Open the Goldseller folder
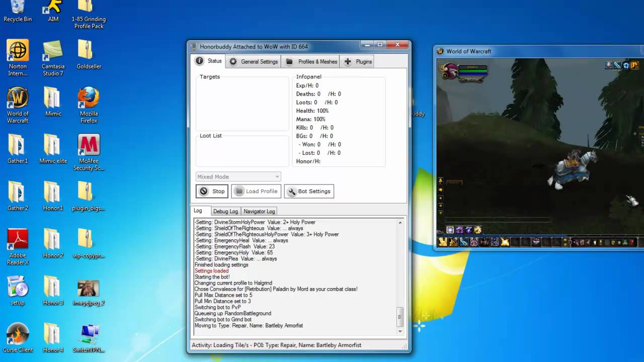 point(89,55)
